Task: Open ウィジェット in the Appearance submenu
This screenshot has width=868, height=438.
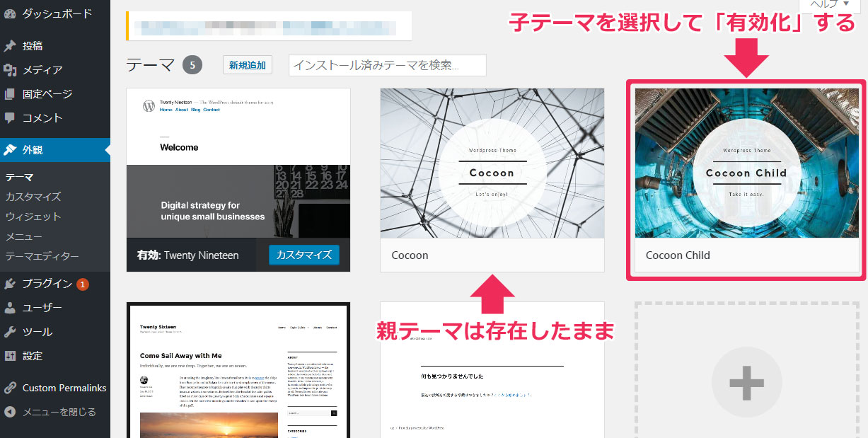Action: pyautogui.click(x=33, y=217)
